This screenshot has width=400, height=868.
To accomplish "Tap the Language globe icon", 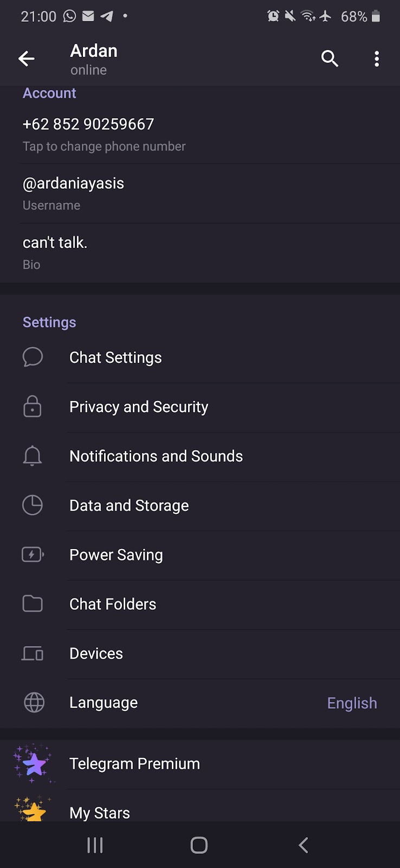I will pyautogui.click(x=34, y=703).
